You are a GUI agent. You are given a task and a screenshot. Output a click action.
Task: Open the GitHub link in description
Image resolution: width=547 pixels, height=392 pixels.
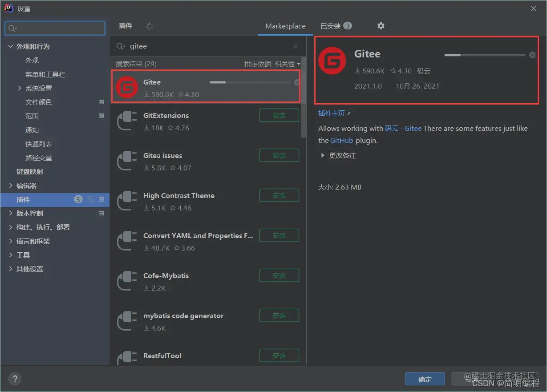pos(342,140)
